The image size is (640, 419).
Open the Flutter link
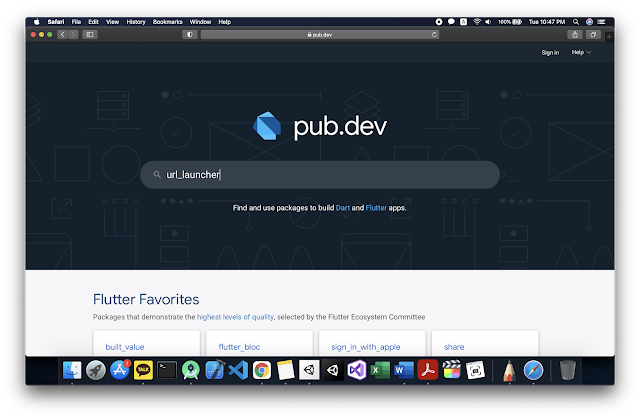(376, 208)
